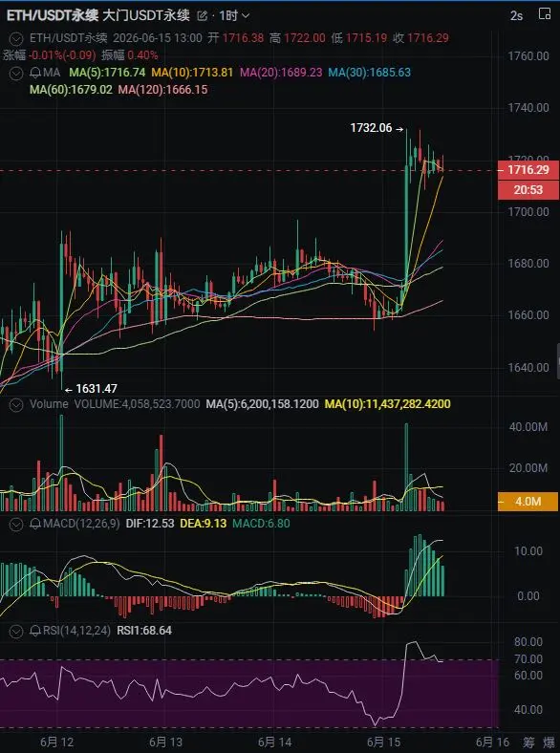Screen dimensions: 560x753
Task: Click the VOLUME:4,058,523.7000 value
Action: 137,404
